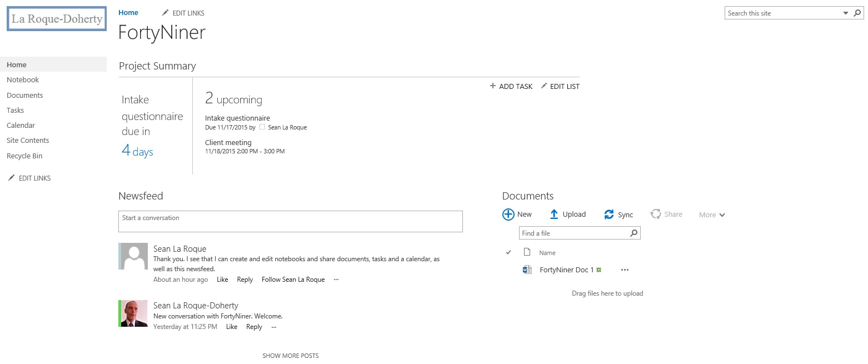Toggle the select-all checkmark in Documents header

pyautogui.click(x=508, y=252)
